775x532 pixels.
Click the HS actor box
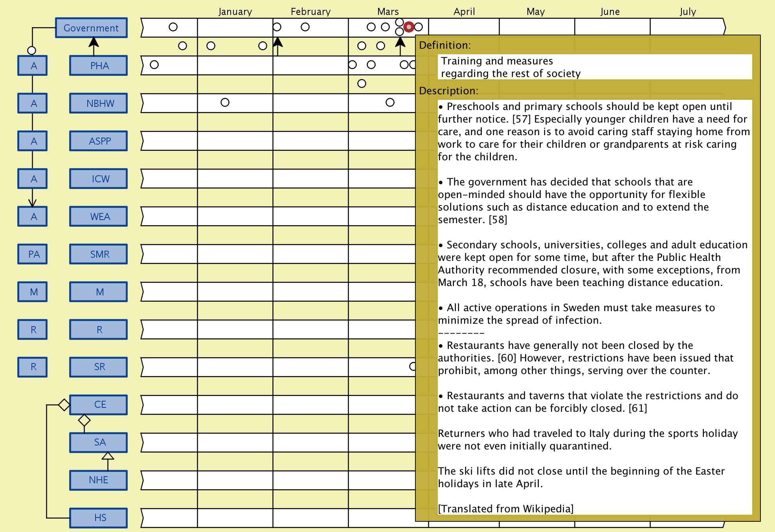pyautogui.click(x=99, y=518)
